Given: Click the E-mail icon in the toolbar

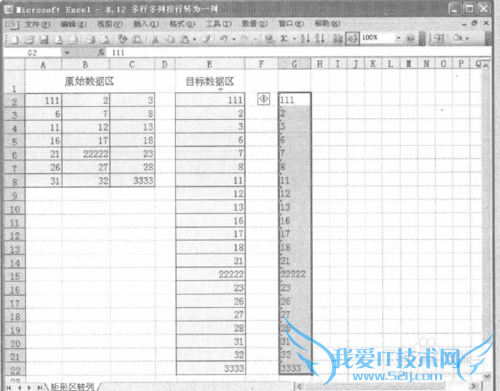Looking at the screenshot, I should 73,39.
